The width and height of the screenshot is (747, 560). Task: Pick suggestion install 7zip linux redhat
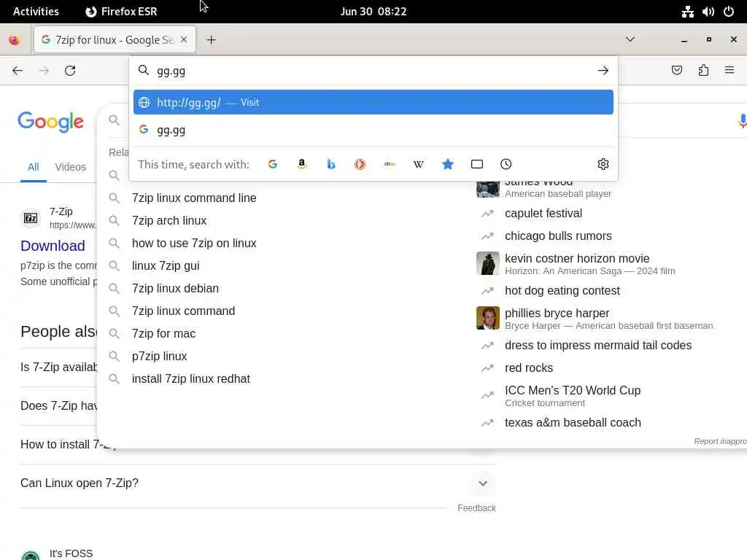pyautogui.click(x=190, y=379)
